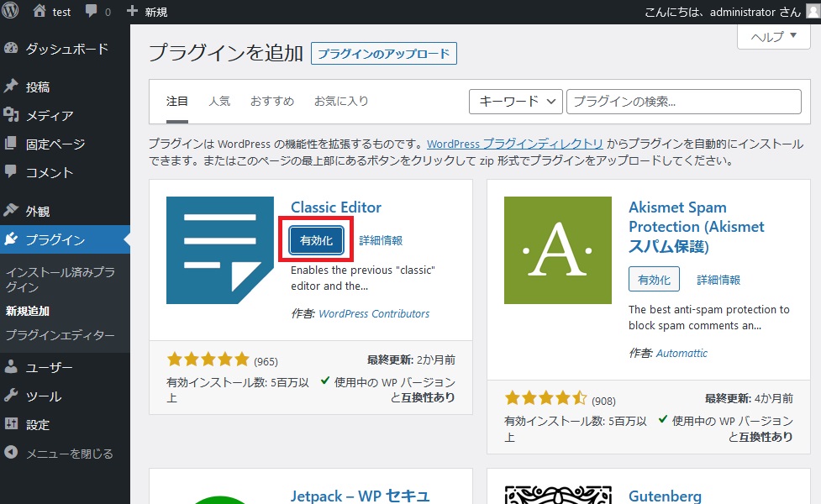Select the お気に入り tab
This screenshot has width=821, height=504.
[x=341, y=101]
